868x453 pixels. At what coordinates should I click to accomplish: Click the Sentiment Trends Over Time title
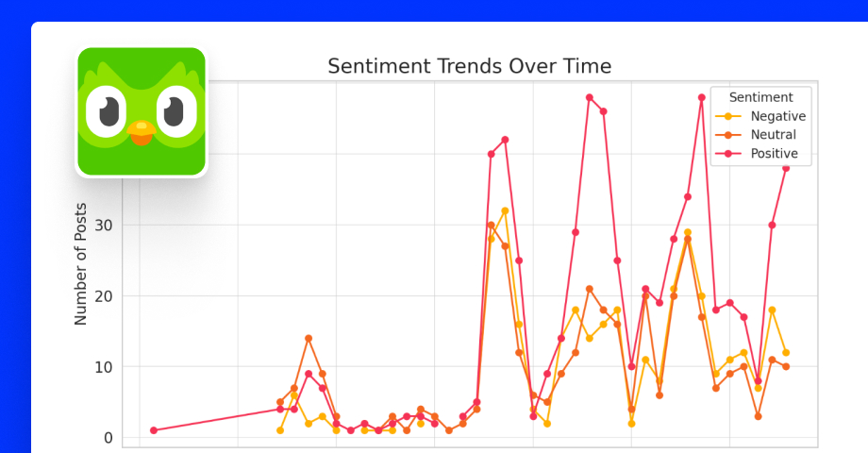tap(470, 66)
